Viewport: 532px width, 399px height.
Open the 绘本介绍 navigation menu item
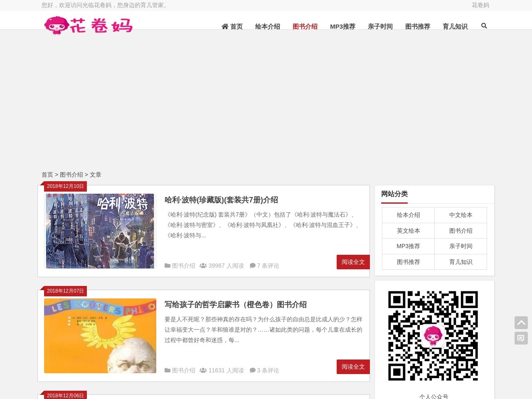tap(267, 27)
